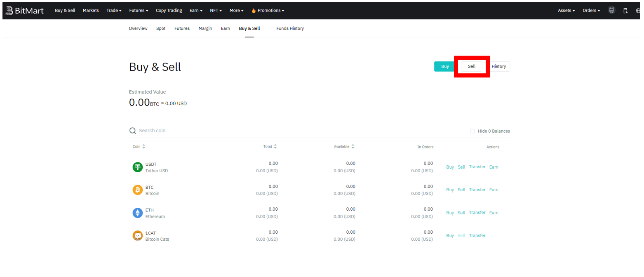Click the USDT Tether coin icon
Viewport: 644px width, 277px height.
pyautogui.click(x=137, y=167)
